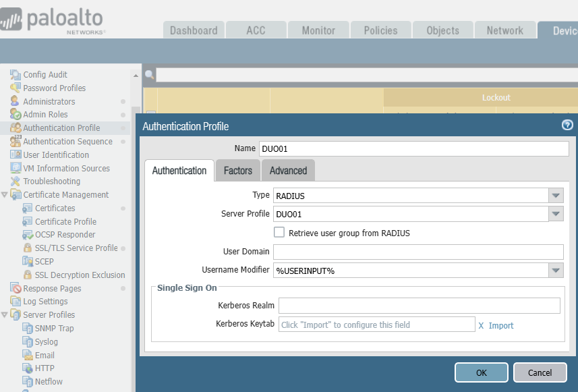Screen dimensions: 578x392
Task: Switch to the Advanced tab
Action: tap(288, 171)
